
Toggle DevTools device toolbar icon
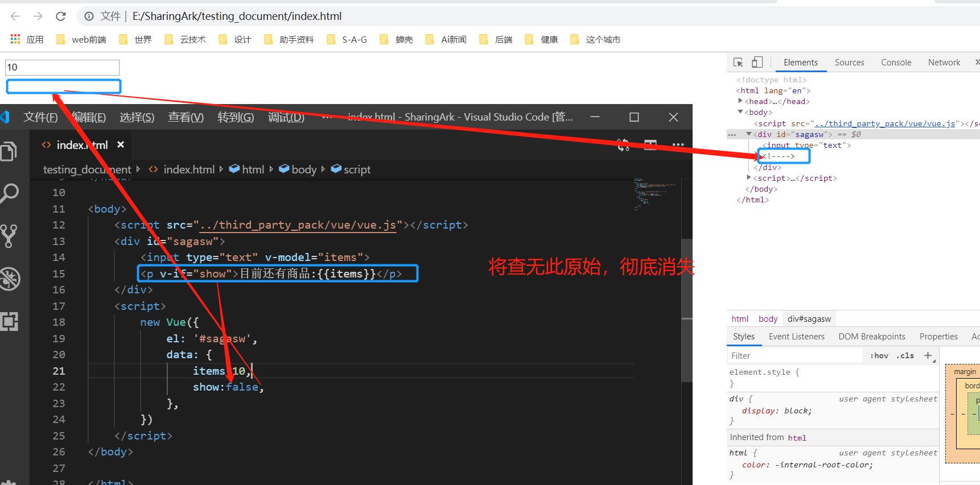[757, 62]
